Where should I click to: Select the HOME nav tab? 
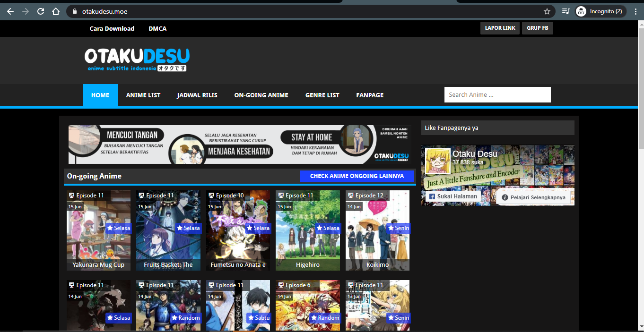[100, 95]
